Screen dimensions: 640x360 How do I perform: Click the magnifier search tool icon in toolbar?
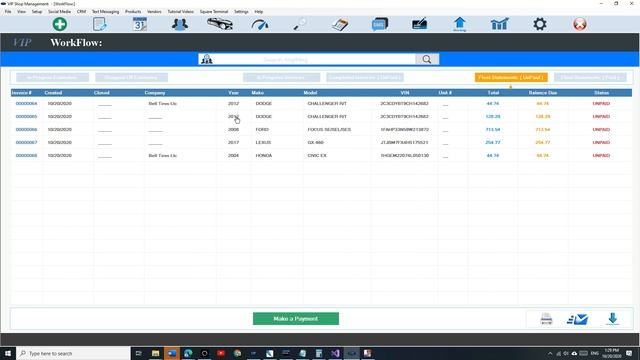pos(300,24)
